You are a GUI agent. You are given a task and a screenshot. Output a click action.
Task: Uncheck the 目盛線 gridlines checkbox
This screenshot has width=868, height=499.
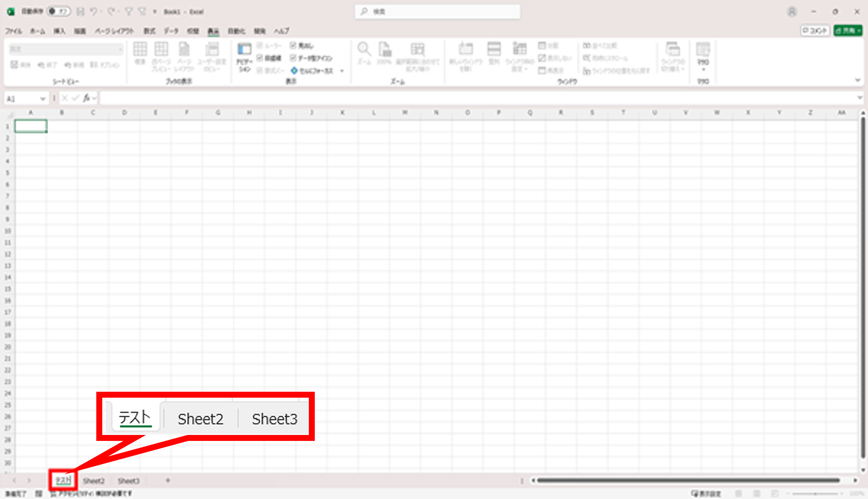point(260,58)
